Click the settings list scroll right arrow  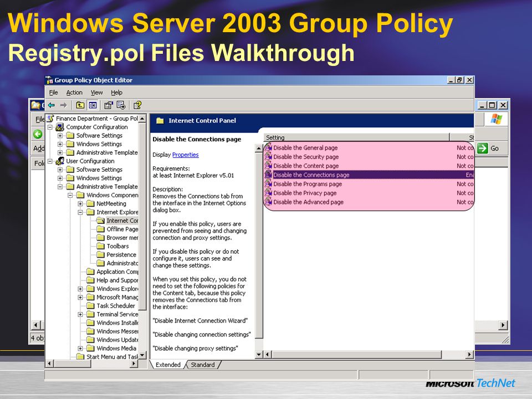coord(469,355)
